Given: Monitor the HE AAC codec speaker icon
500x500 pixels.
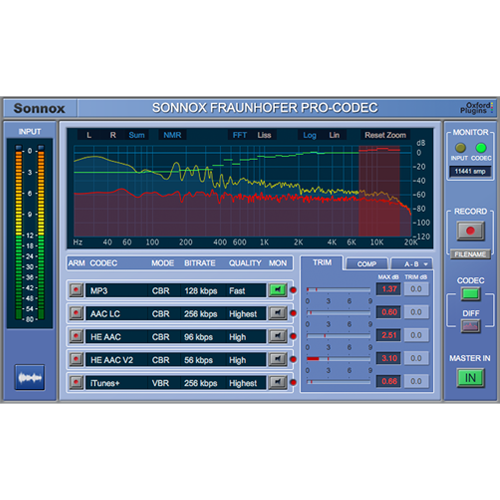Looking at the screenshot, I should tap(278, 336).
